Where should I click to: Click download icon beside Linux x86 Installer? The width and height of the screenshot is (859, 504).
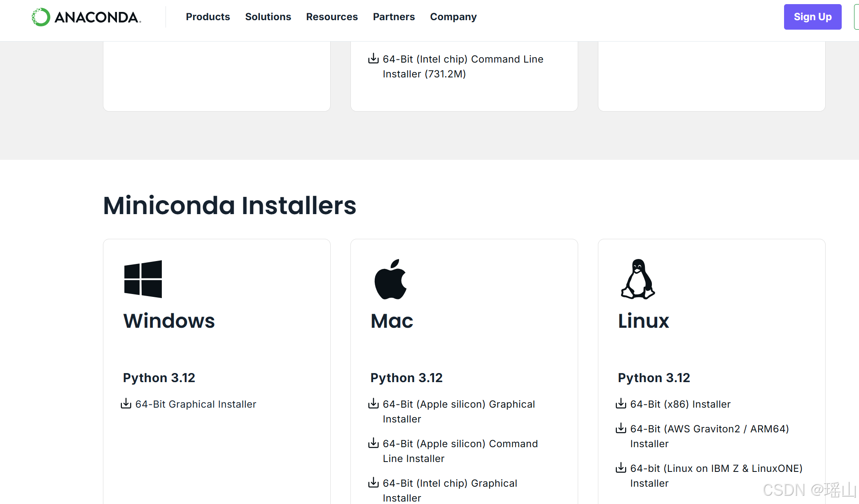[x=621, y=404]
